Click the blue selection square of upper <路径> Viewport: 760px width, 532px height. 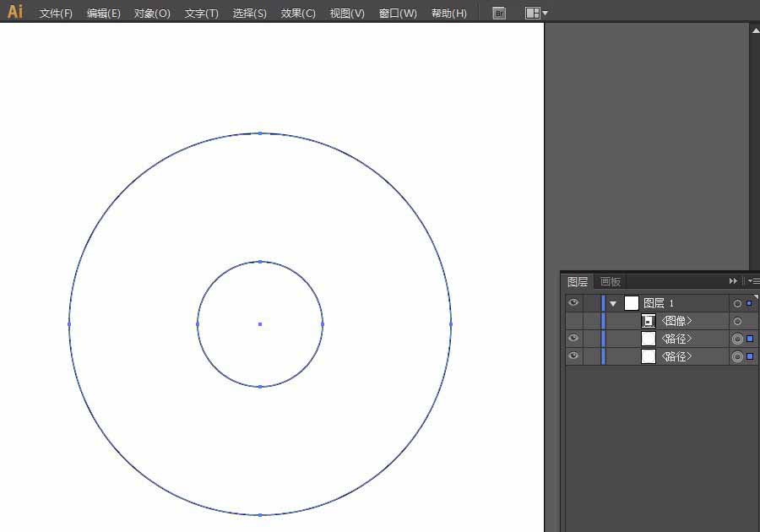coord(750,339)
